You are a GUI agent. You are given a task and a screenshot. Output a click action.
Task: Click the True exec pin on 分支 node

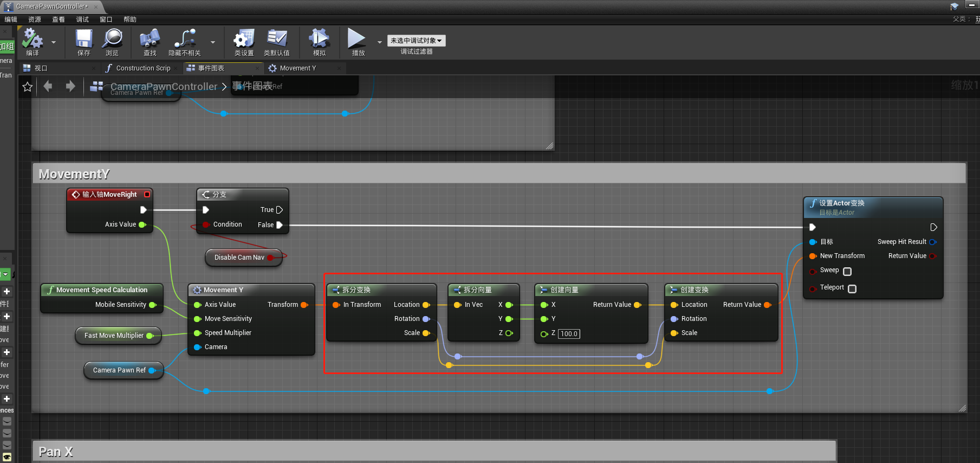[280, 210]
